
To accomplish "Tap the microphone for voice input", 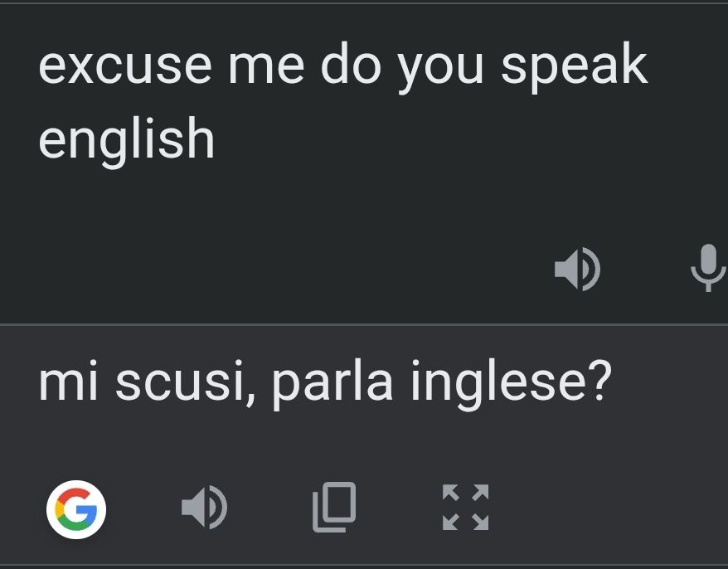I will 707,267.
